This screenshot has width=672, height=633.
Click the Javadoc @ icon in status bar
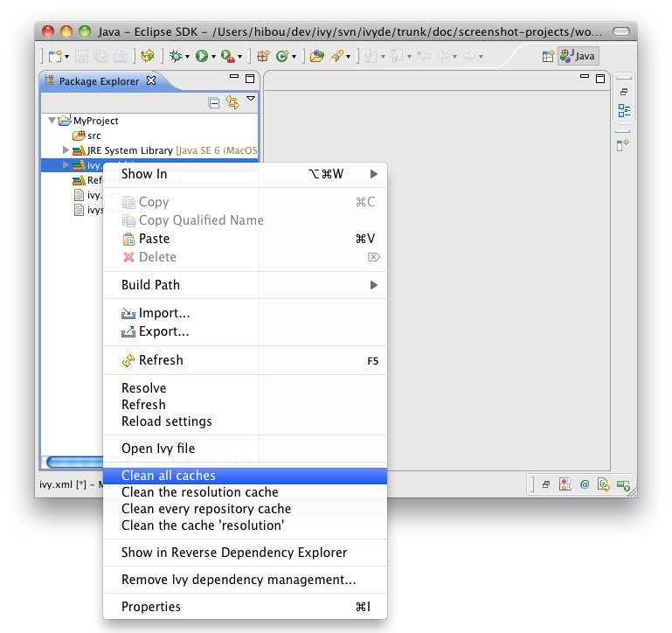(585, 483)
